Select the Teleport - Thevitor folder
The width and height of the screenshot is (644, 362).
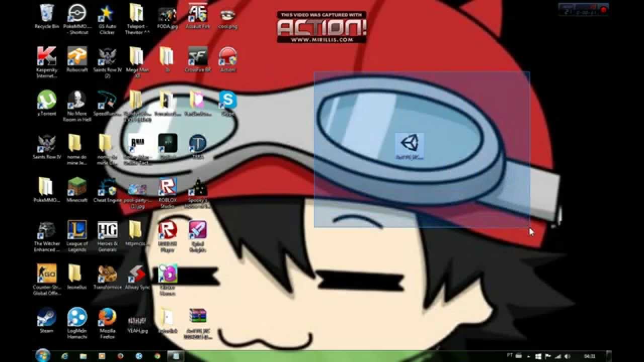point(137,19)
